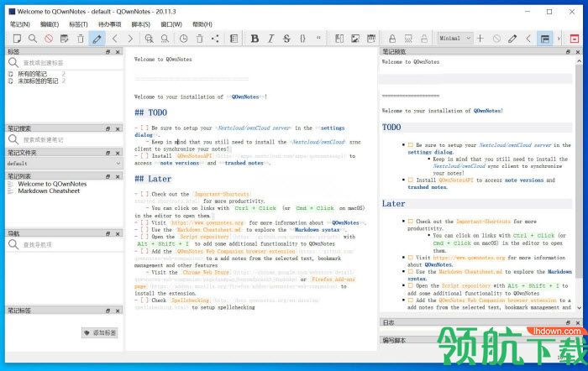The image size is (588, 371).
Task: Check 'Be sure to setup' preview checkbox
Action: pos(411,145)
